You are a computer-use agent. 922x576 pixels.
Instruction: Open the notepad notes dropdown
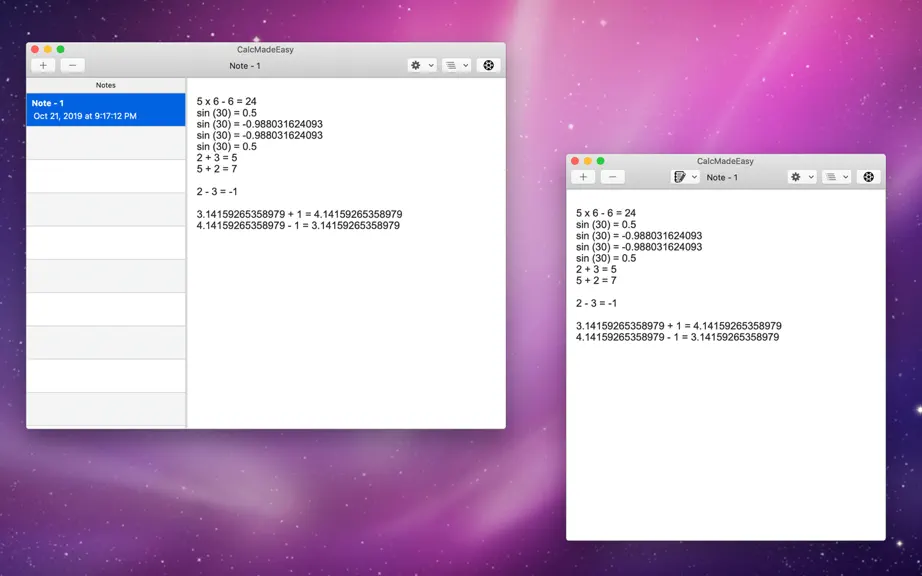[x=685, y=177]
